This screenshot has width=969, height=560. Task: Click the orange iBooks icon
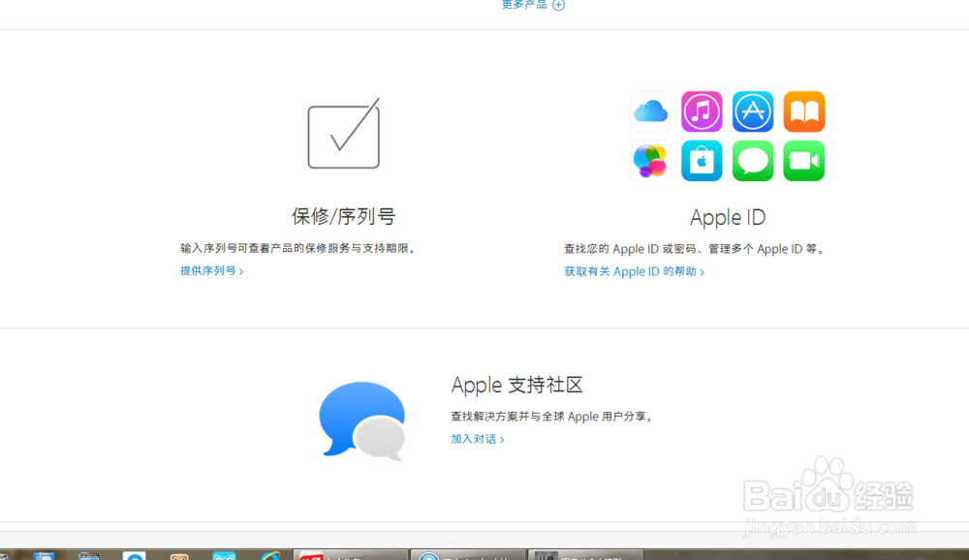click(804, 111)
